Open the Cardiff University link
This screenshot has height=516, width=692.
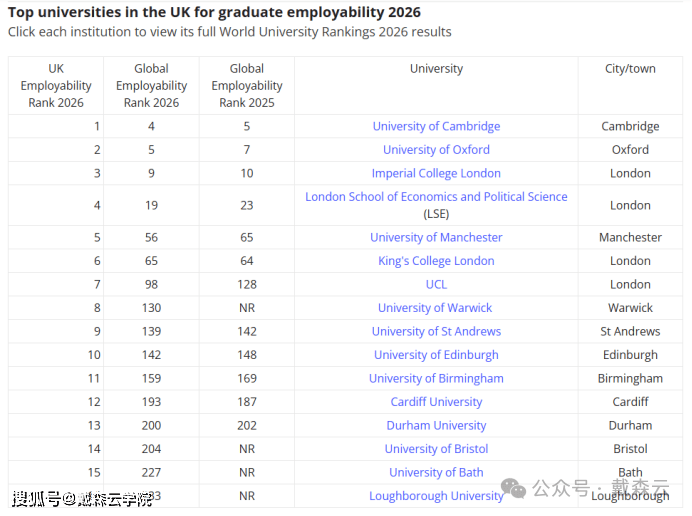click(x=436, y=402)
